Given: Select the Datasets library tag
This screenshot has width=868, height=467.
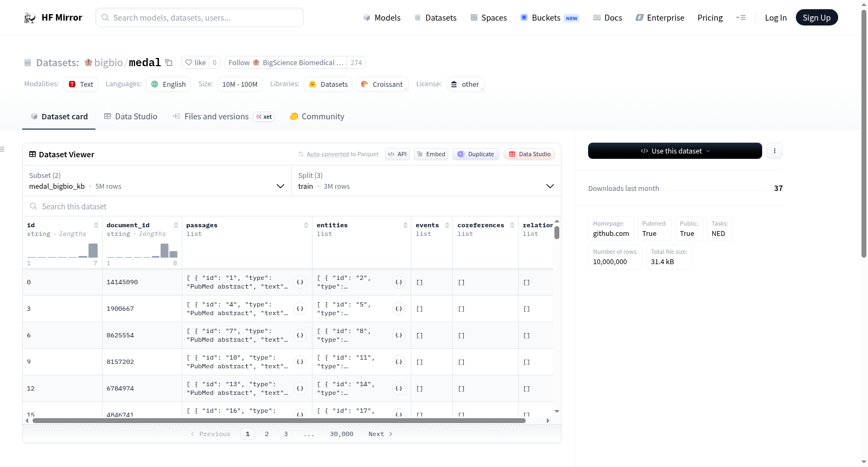Looking at the screenshot, I should (x=328, y=84).
